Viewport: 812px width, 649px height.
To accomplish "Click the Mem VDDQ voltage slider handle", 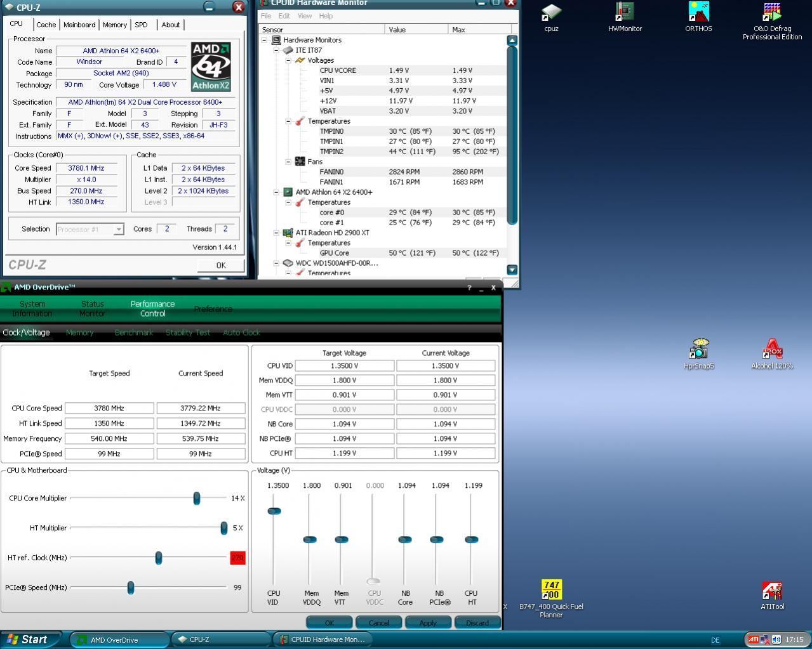I will pos(310,539).
